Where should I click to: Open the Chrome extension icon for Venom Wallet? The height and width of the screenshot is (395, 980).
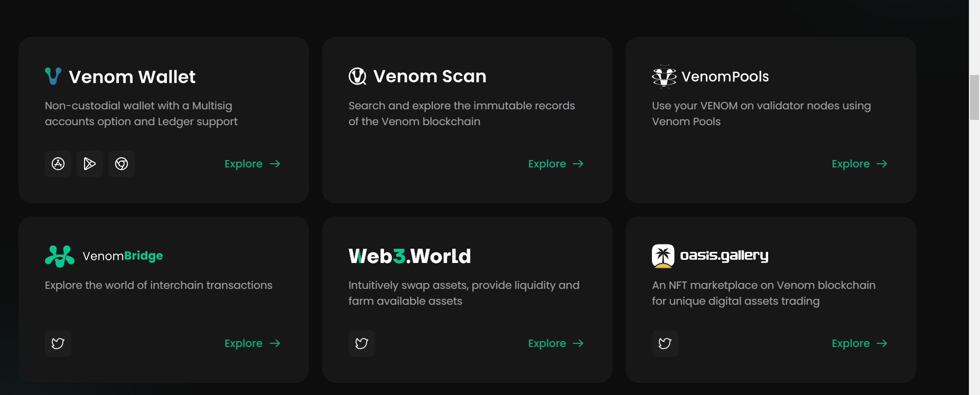pos(121,164)
